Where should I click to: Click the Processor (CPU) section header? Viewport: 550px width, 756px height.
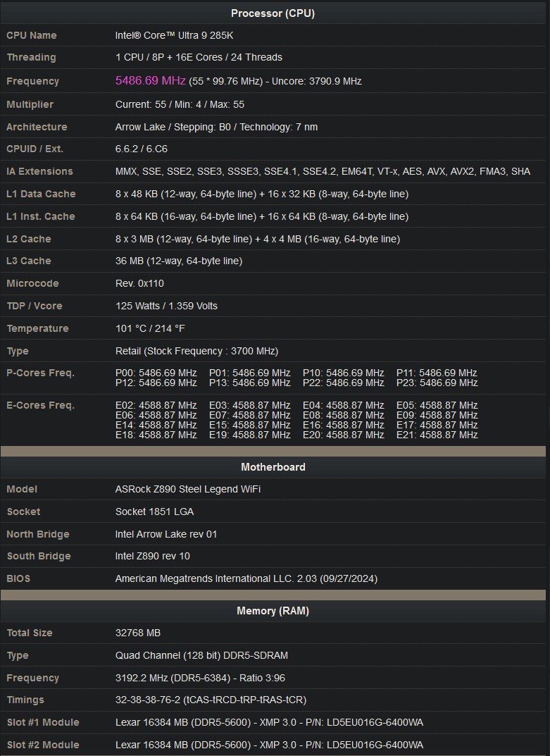[x=273, y=13]
